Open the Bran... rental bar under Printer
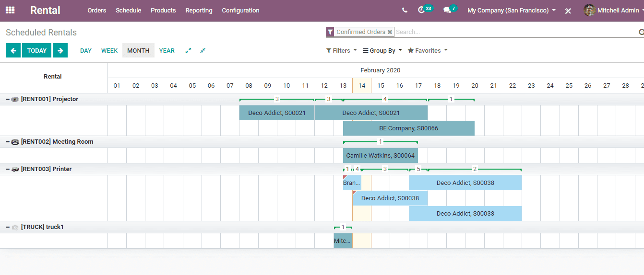The width and height of the screenshot is (644, 275). pos(352,183)
